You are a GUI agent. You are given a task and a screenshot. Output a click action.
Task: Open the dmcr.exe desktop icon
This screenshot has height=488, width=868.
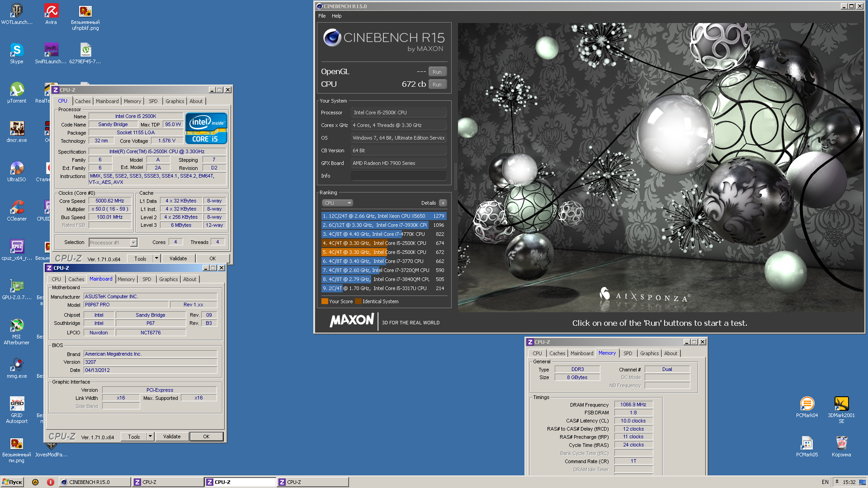[17, 131]
